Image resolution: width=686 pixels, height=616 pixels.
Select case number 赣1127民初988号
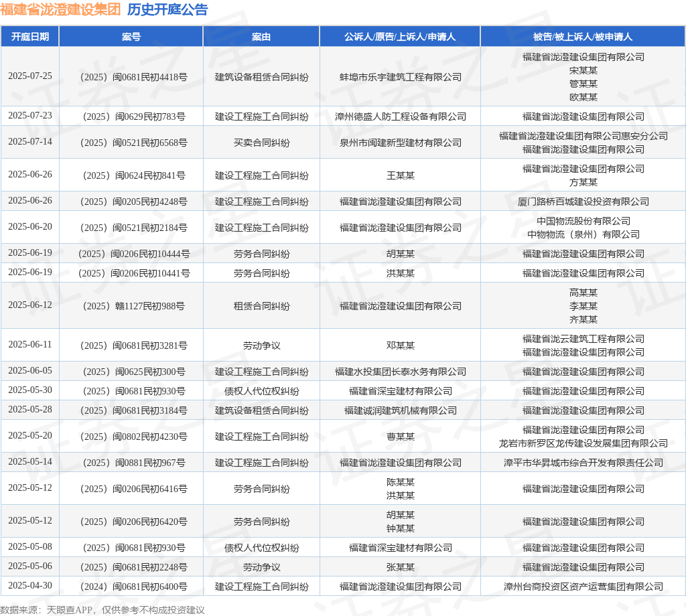[x=134, y=306]
